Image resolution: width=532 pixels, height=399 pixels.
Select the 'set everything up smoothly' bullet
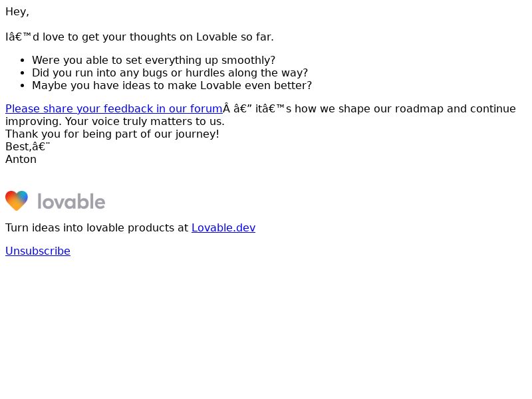click(154, 60)
